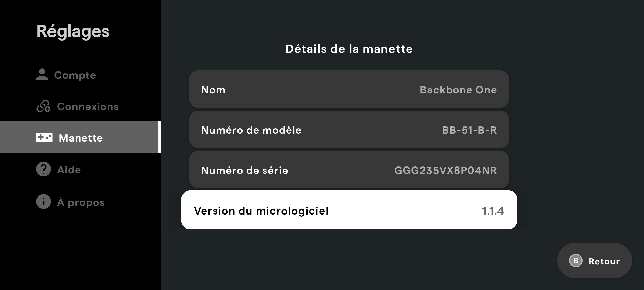Click the Manette gamepad icon
This screenshot has height=290, width=644.
[44, 137]
